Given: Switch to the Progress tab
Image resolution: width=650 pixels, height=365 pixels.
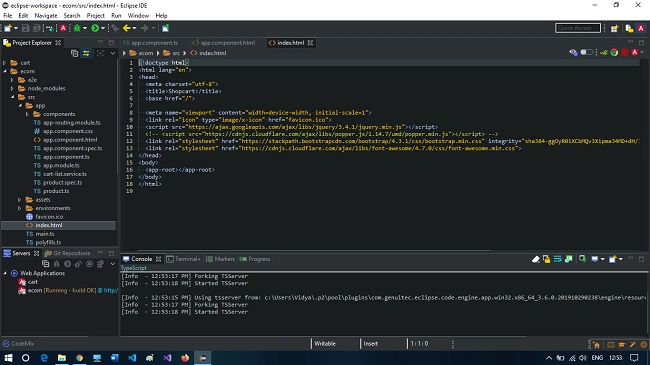Looking at the screenshot, I should 255,259.
